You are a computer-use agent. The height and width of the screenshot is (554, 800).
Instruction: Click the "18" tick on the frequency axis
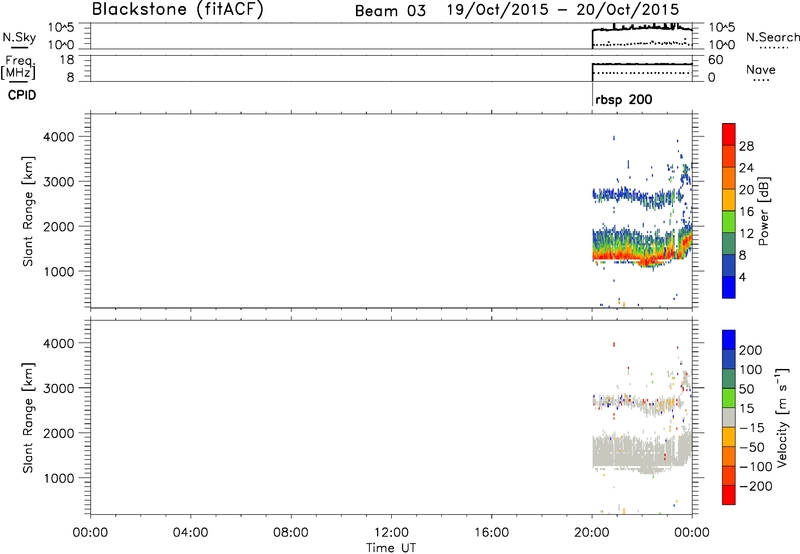click(67, 60)
